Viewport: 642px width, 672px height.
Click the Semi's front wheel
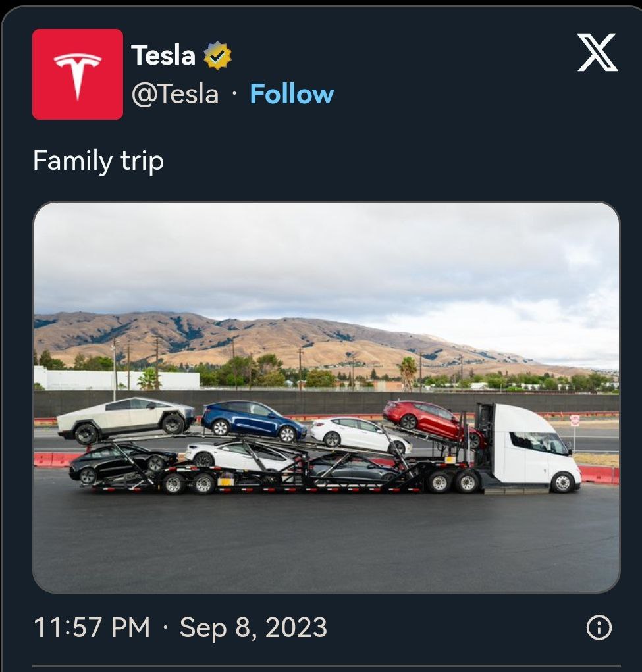(x=562, y=482)
